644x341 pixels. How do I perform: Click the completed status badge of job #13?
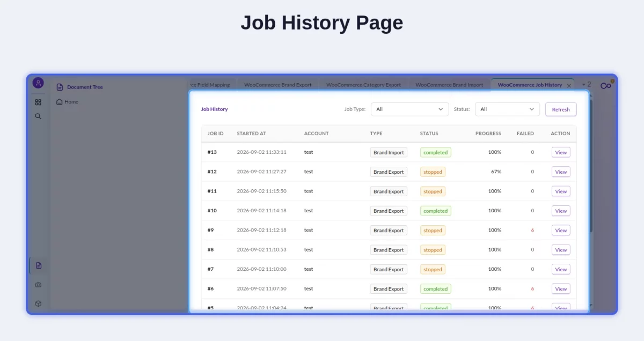point(436,152)
